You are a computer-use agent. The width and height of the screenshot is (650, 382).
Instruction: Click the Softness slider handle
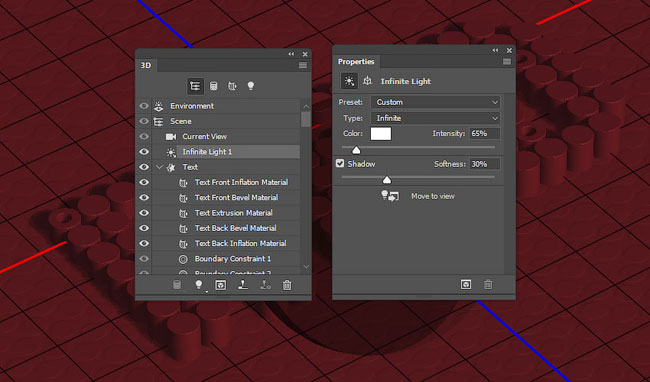pos(387,179)
